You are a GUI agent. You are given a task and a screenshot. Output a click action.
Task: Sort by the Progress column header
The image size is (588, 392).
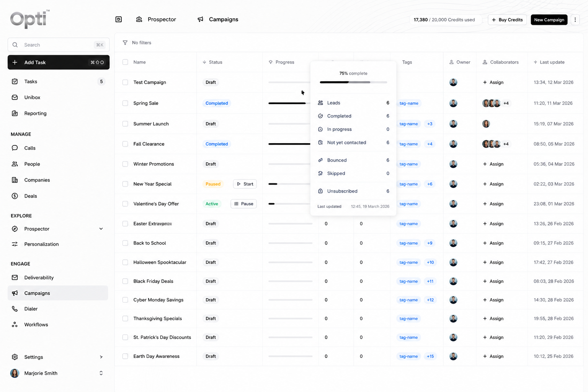click(x=281, y=62)
